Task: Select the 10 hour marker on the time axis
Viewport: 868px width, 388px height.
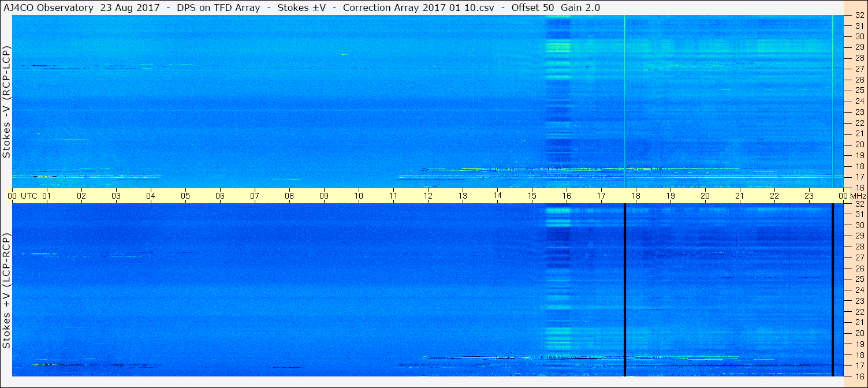Action: (x=359, y=196)
